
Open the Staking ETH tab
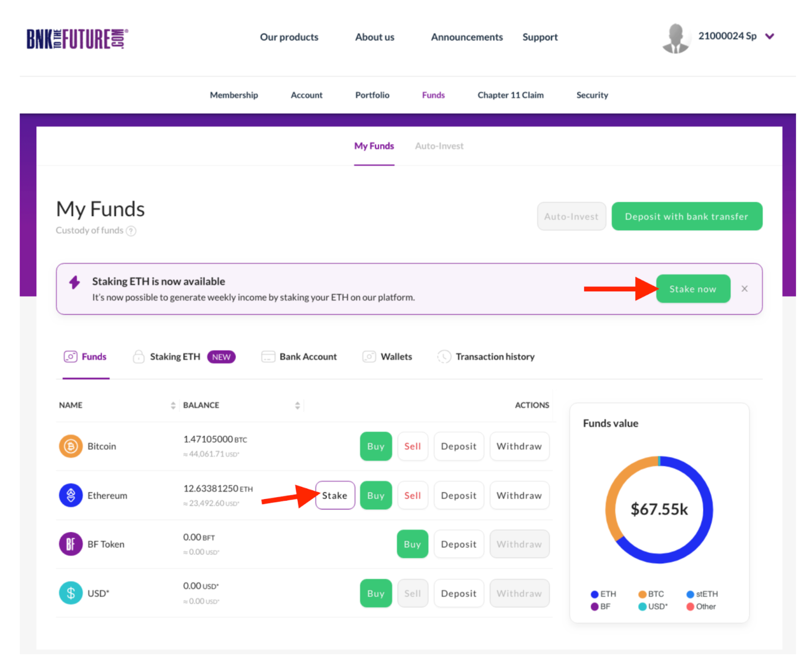pos(184,357)
